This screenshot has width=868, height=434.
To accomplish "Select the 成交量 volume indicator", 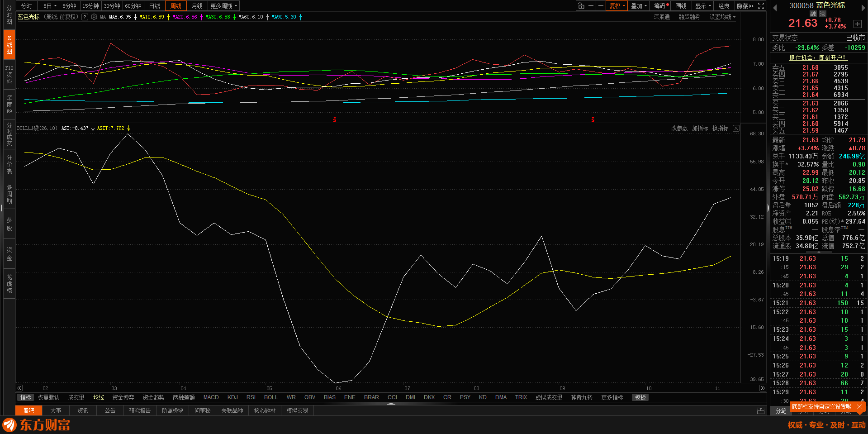I will coord(76,397).
